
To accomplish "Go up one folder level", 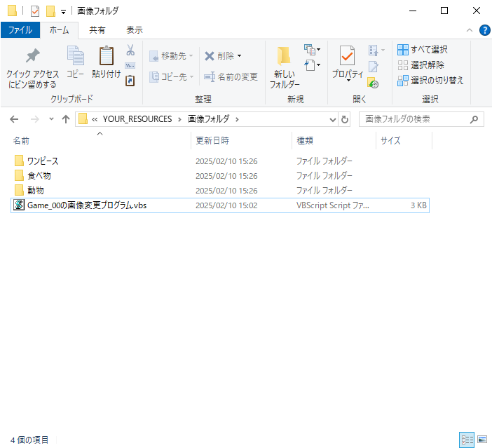I will (66, 119).
